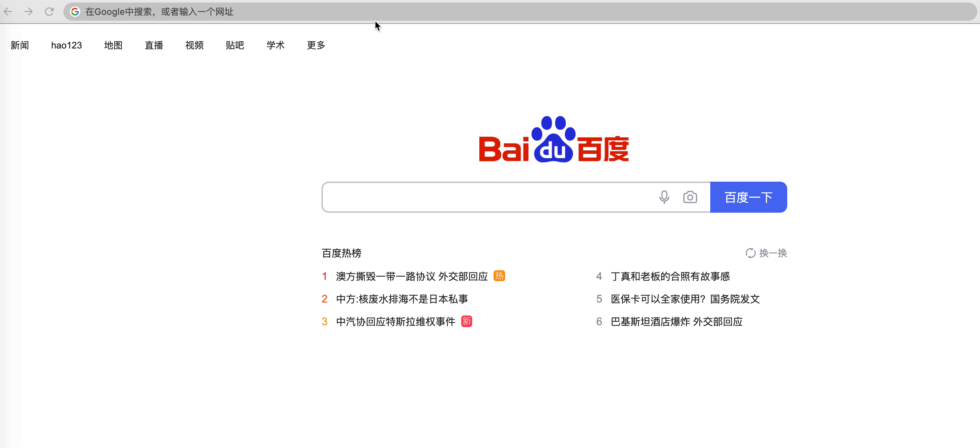Refresh hot list with 换一换
Viewport: 980px width, 448px height.
click(766, 253)
